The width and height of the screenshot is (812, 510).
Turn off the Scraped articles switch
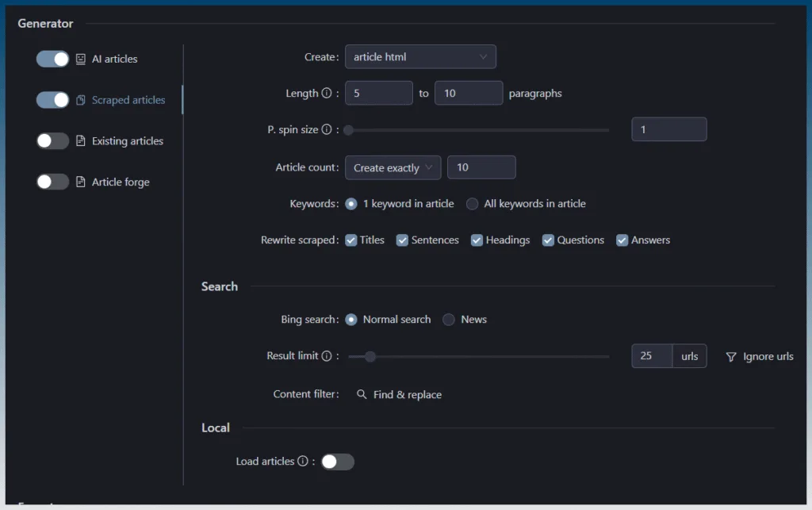(52, 100)
